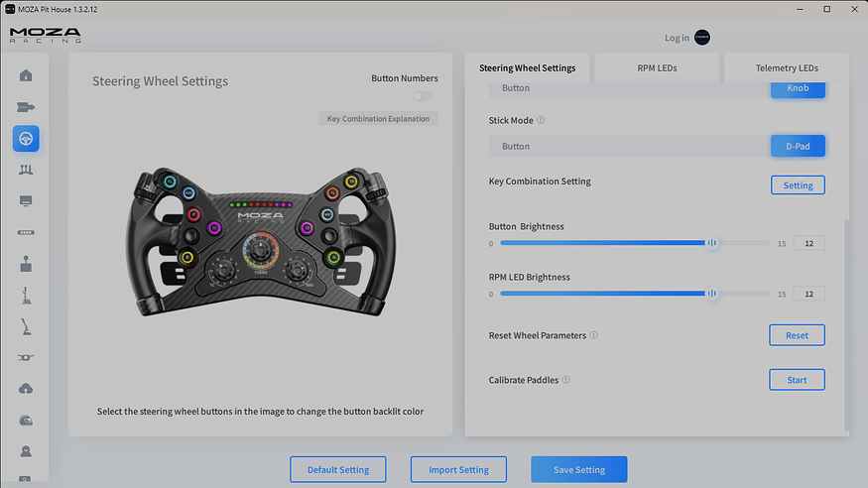
Task: Select the light-blue button on wheel's right side
Action: tap(327, 214)
